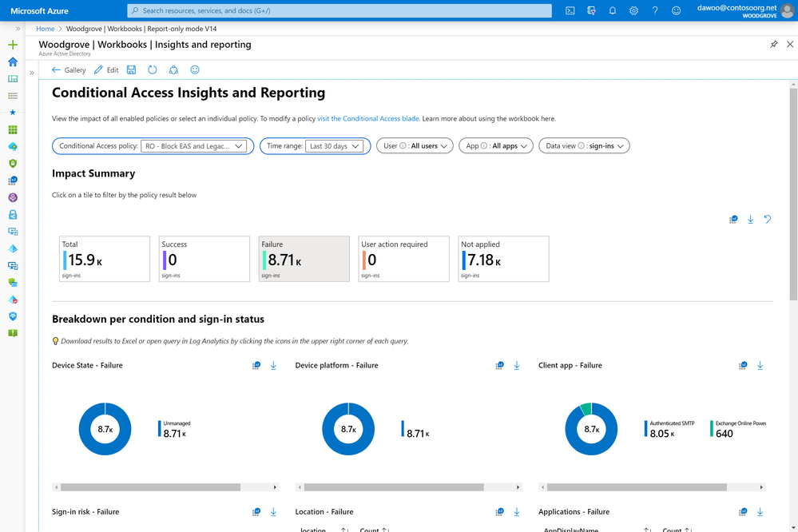Filter by User action required tile
The height and width of the screenshot is (532, 798).
tap(403, 259)
